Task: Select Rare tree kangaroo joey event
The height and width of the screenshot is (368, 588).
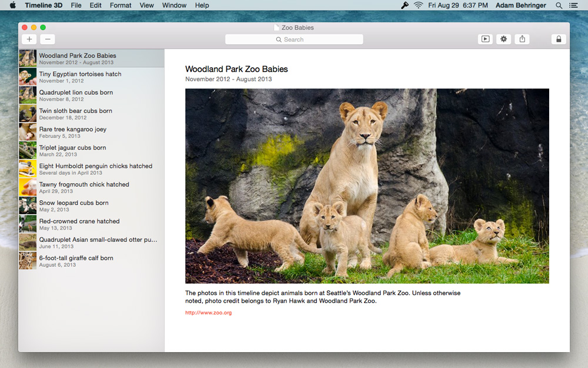Action: 92,132
